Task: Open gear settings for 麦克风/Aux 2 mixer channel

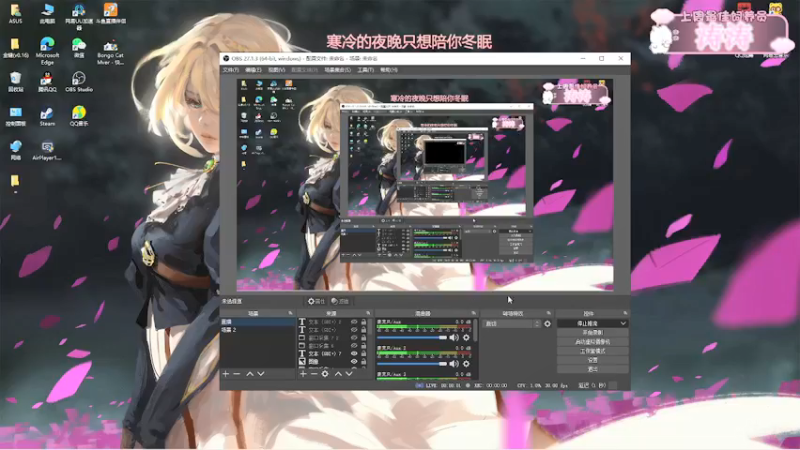Action: point(466,364)
